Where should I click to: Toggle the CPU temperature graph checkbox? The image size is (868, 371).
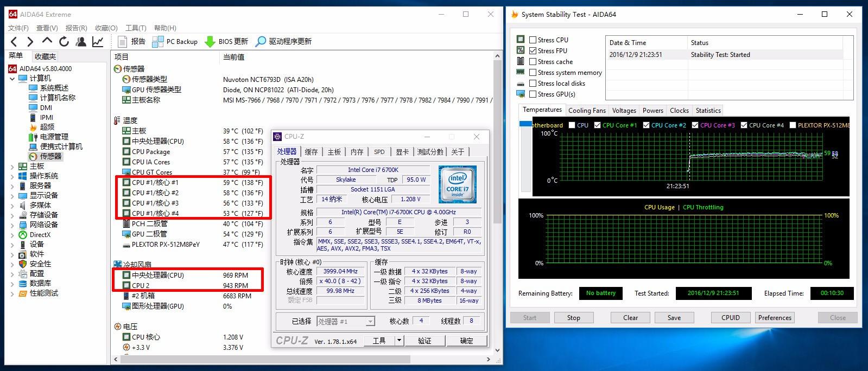pos(572,125)
